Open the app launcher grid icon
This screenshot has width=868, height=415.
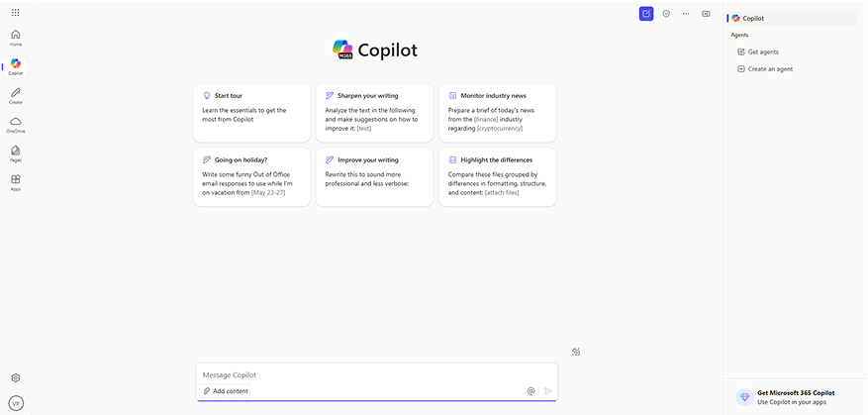click(16, 12)
